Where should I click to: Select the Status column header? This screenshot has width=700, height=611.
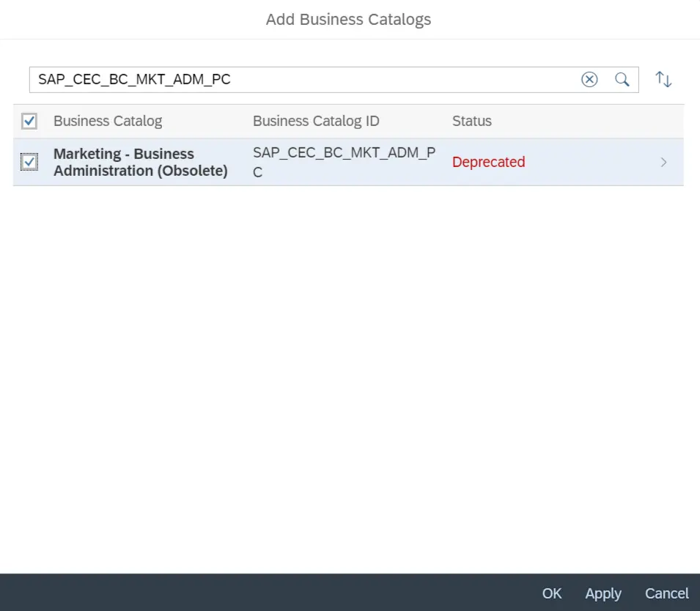[472, 121]
